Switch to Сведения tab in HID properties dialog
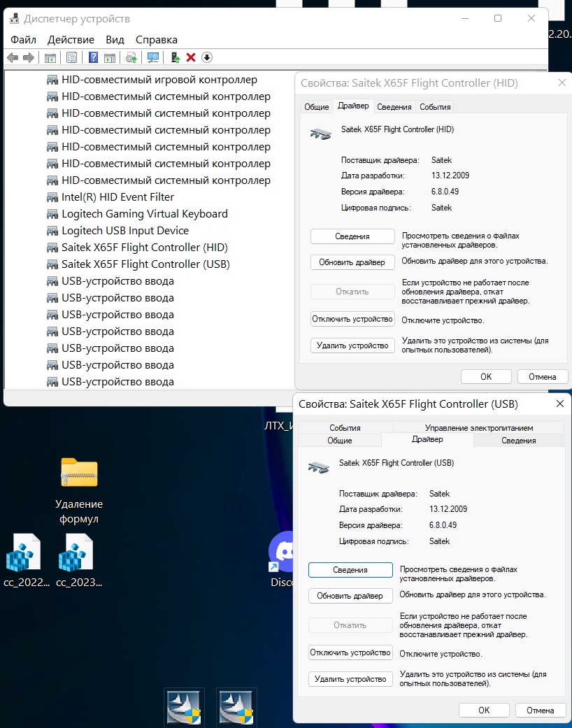This screenshot has width=572, height=728. 394,107
